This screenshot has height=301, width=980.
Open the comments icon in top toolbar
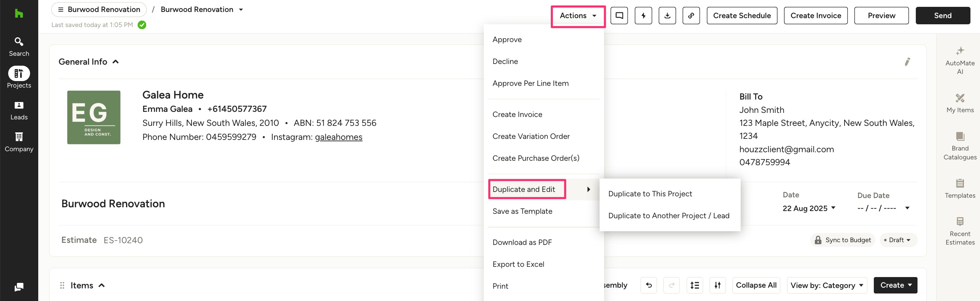click(x=619, y=16)
